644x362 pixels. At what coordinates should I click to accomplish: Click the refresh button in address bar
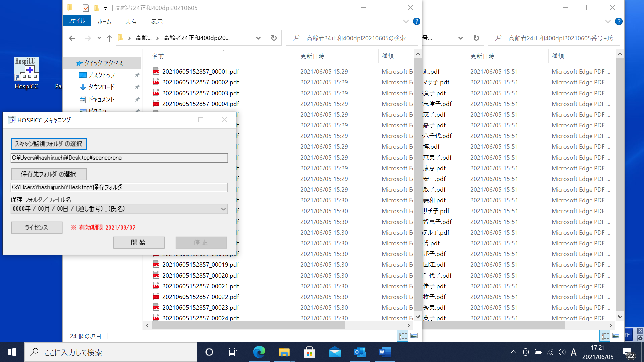pos(274,38)
